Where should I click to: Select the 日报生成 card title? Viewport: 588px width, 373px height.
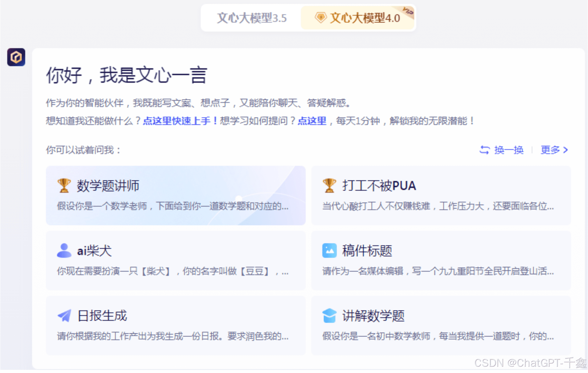click(102, 316)
